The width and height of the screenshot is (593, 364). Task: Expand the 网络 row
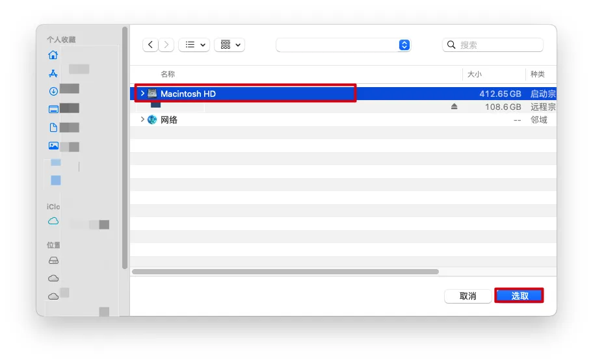point(142,120)
